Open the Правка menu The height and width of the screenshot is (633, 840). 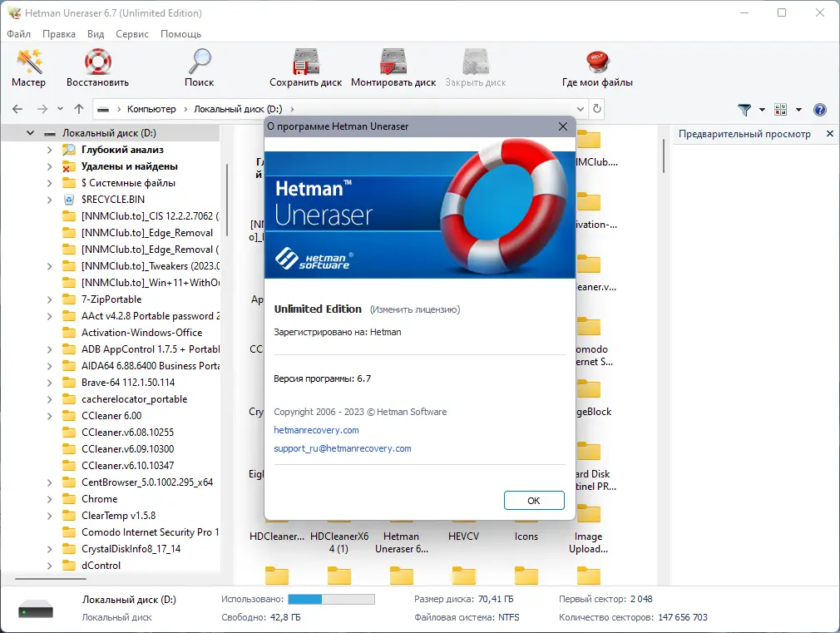tap(59, 34)
